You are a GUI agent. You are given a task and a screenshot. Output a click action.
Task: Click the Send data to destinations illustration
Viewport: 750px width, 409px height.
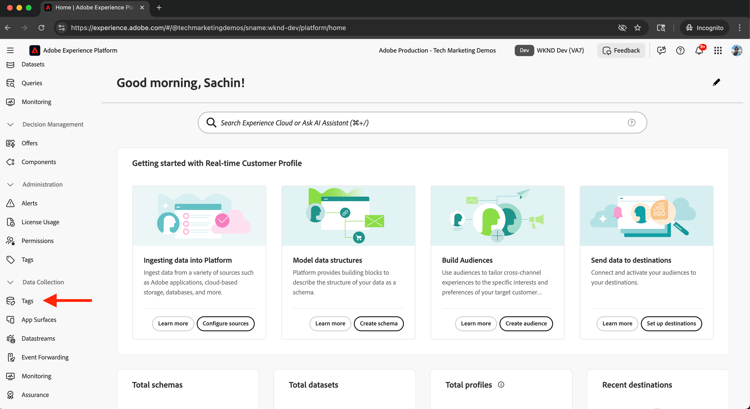(647, 216)
